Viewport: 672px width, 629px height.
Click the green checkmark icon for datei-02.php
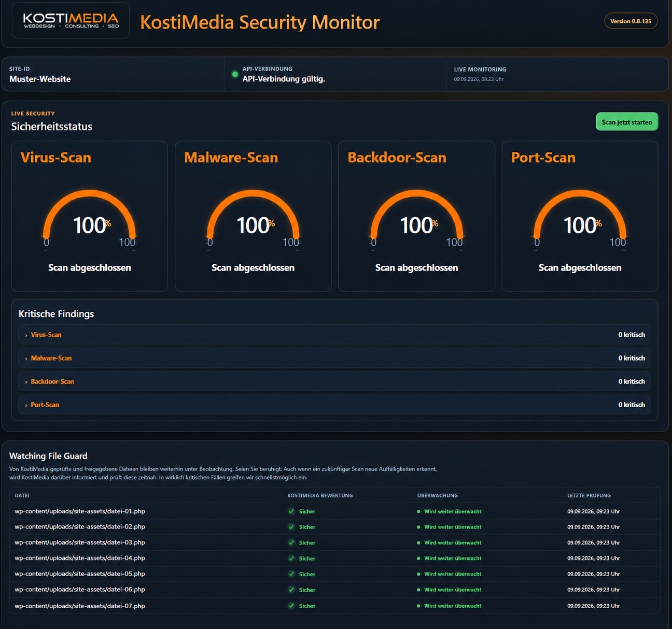[291, 527]
